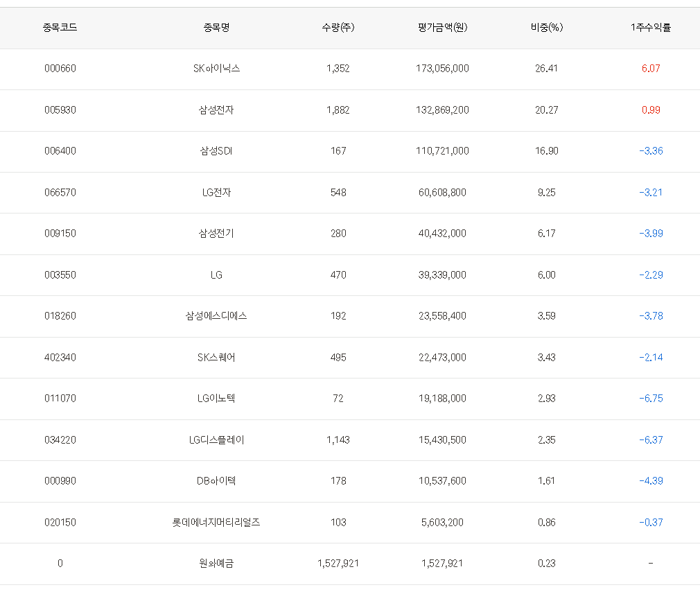700x592 pixels.
Task: Click the -0.37 weekly return
Action: [x=651, y=523]
